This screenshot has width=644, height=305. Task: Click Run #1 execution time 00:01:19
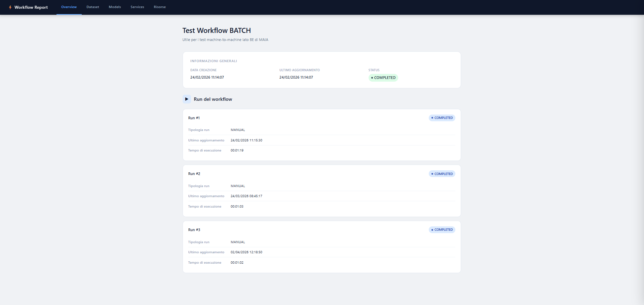coord(237,150)
